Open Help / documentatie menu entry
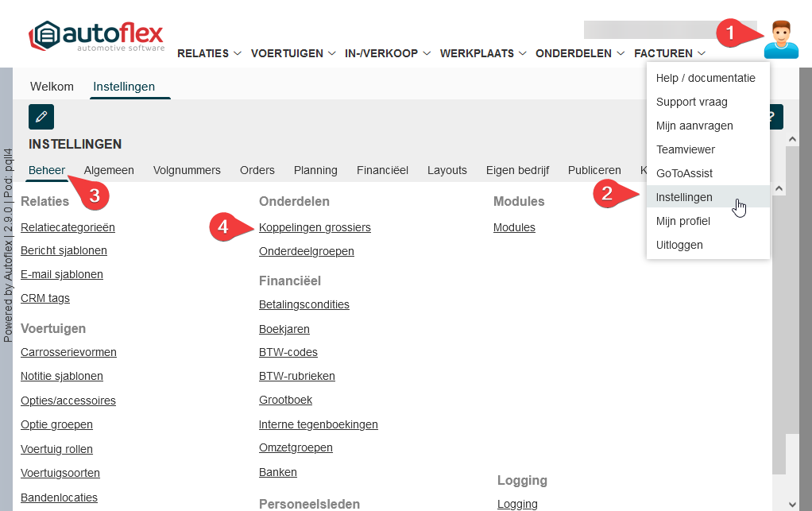Image resolution: width=812 pixels, height=511 pixels. [x=706, y=78]
